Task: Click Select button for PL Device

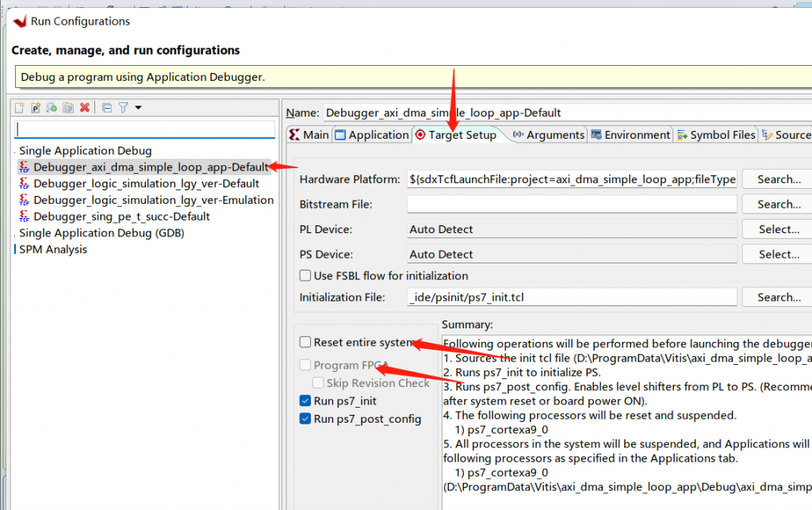Action: coord(778,229)
